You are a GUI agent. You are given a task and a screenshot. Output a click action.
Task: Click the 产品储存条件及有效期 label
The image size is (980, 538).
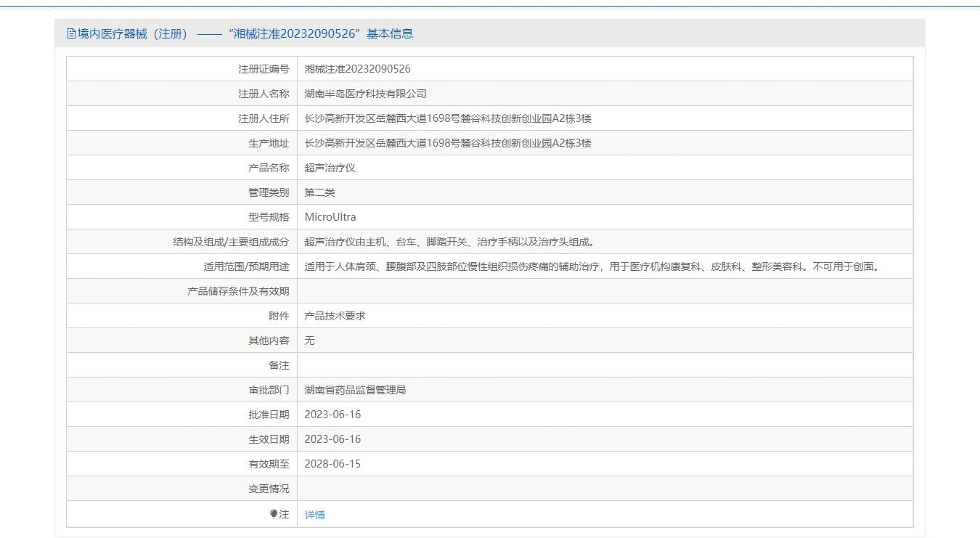coord(238,291)
